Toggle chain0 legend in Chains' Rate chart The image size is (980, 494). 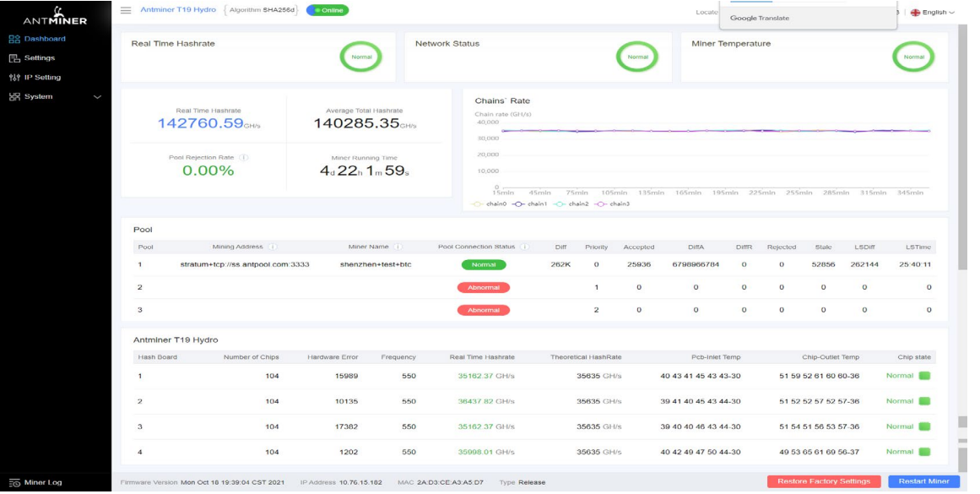490,204
